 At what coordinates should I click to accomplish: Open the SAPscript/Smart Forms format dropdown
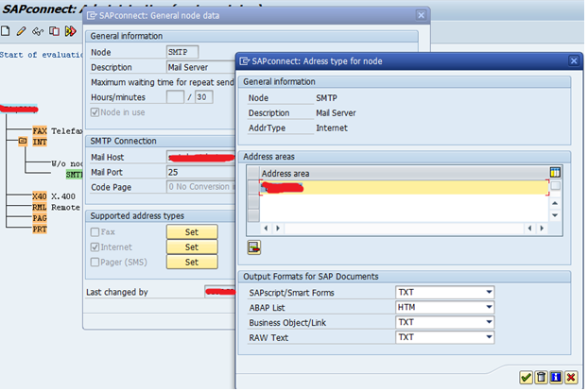tap(489, 292)
